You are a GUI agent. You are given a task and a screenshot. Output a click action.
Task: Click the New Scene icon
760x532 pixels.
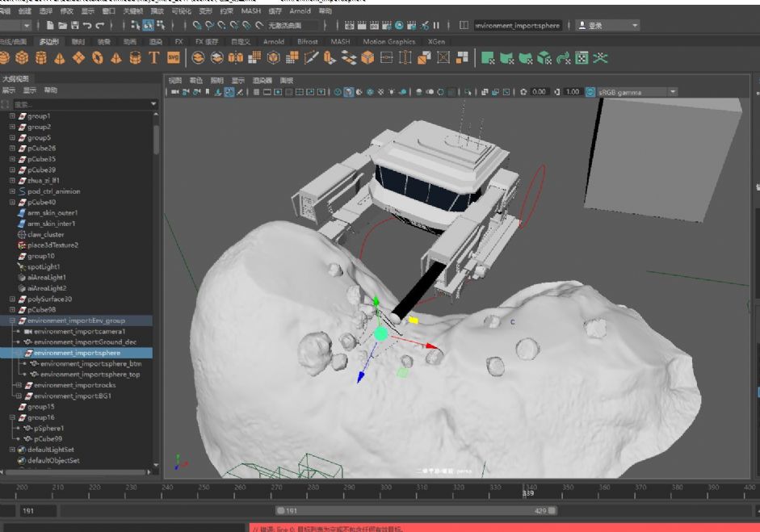pos(50,25)
